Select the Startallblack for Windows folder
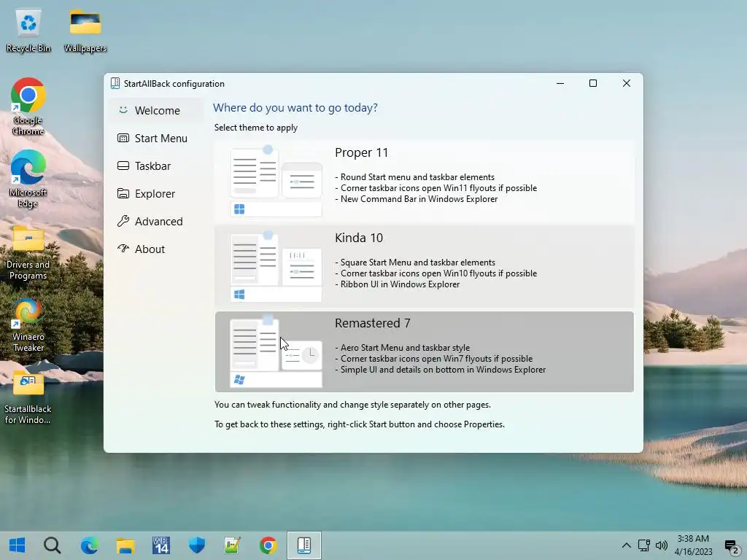The image size is (747, 560). (x=28, y=397)
